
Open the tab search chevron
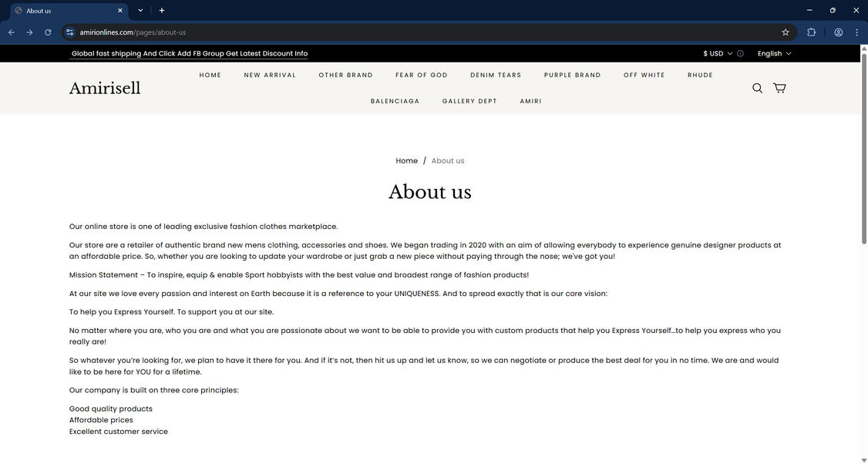pos(140,11)
